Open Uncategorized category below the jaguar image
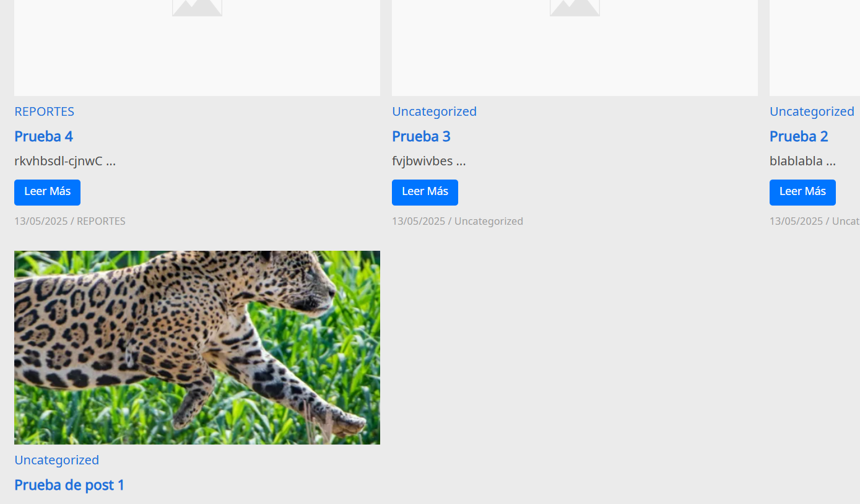This screenshot has width=860, height=504. click(56, 460)
